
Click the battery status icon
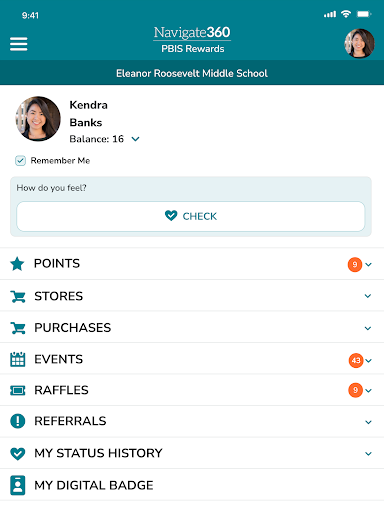364,14
